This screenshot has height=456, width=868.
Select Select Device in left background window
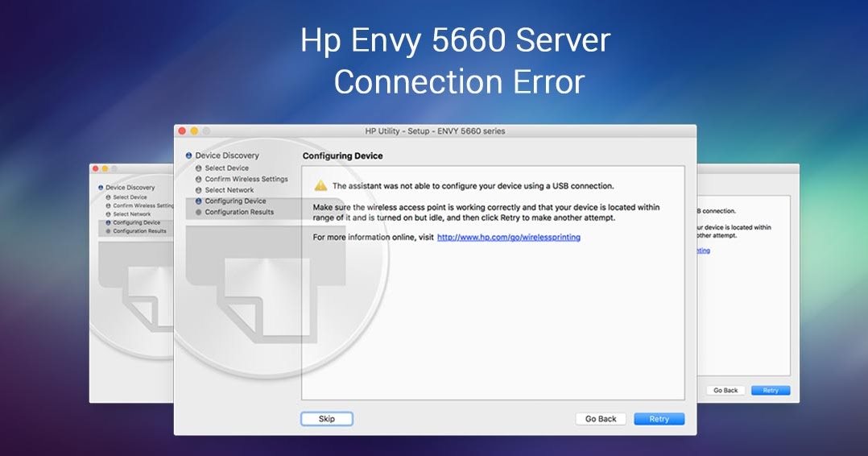(126, 197)
